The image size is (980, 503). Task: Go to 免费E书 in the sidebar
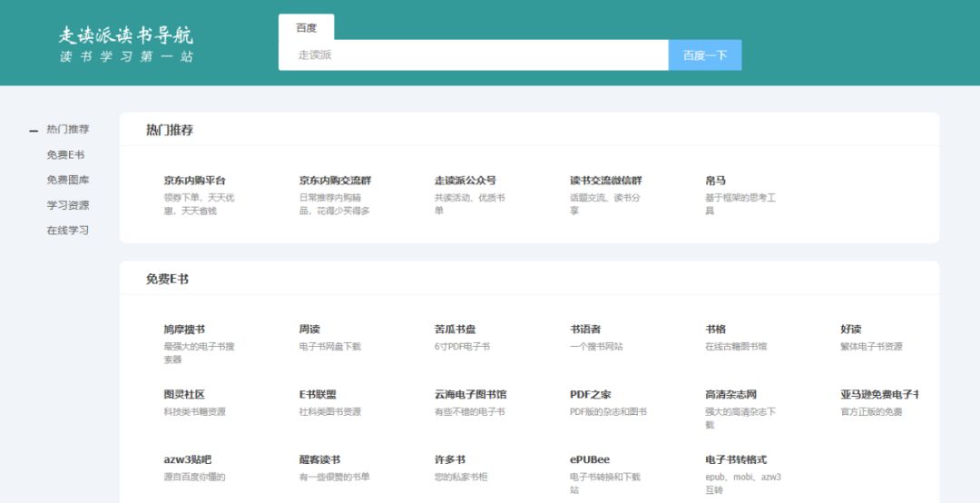coord(65,155)
